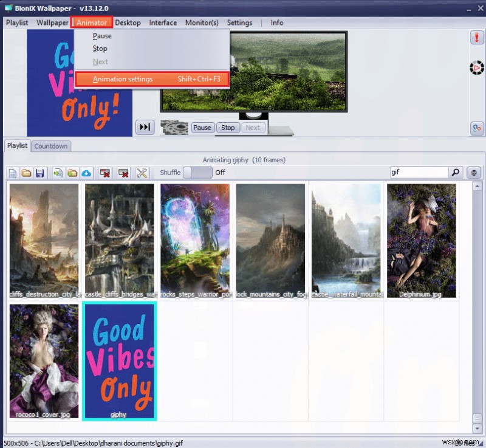The width and height of the screenshot is (486, 448).
Task: Open the playlist tools icon
Action: tap(141, 173)
